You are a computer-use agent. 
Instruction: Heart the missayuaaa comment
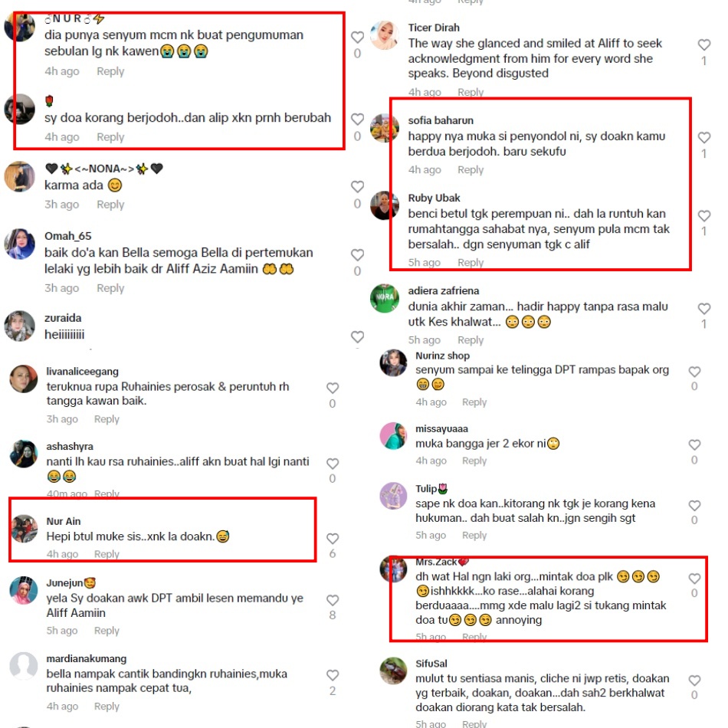pyautogui.click(x=694, y=444)
